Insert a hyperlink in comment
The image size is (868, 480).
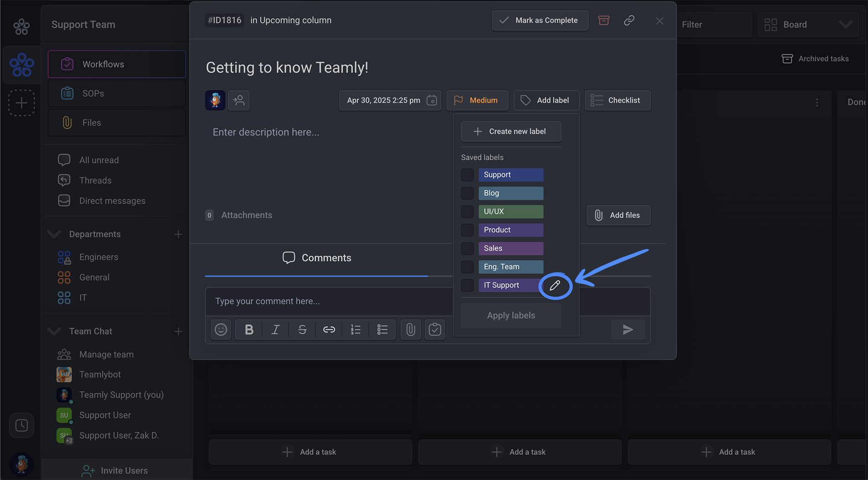329,330
